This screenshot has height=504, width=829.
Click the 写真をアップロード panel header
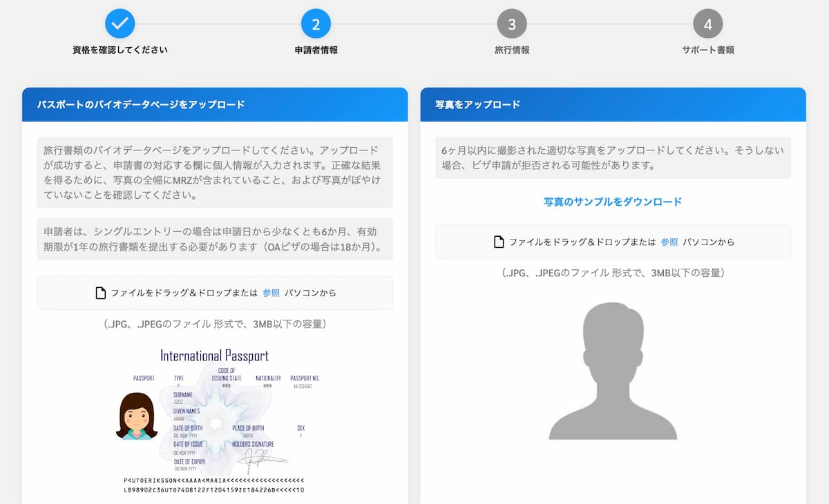pyautogui.click(x=613, y=105)
